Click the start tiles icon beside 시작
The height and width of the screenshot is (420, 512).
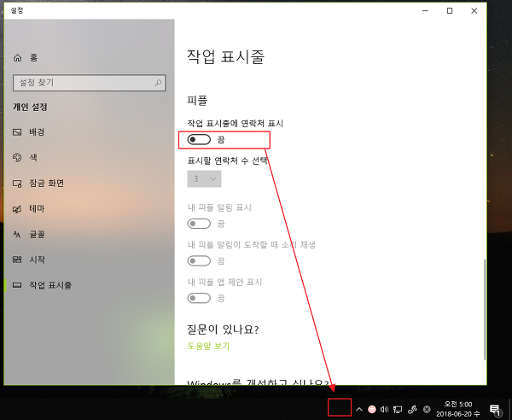click(x=17, y=260)
